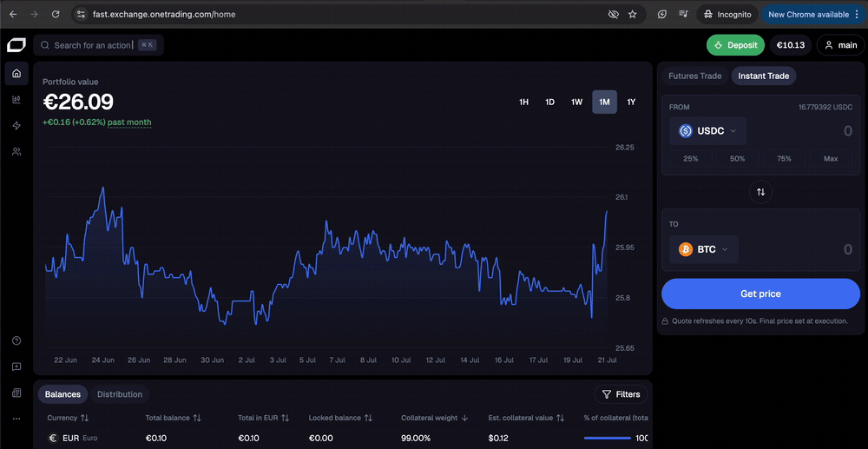
Task: Switch to the Distribution tab
Action: click(120, 394)
